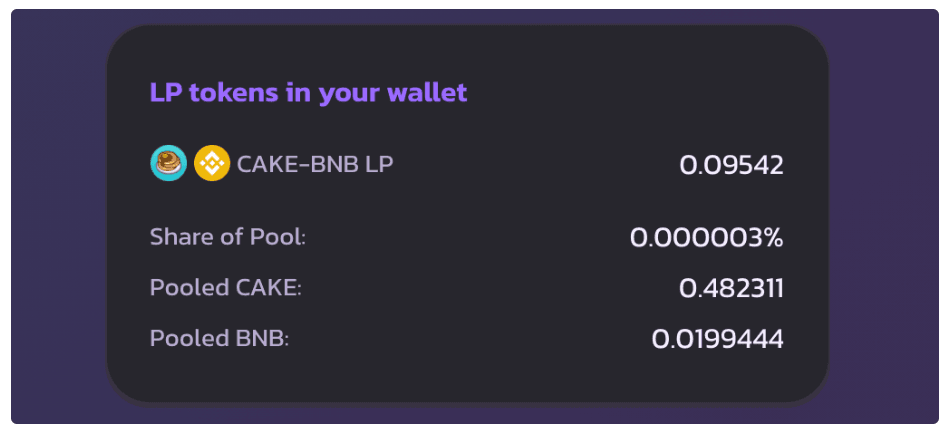Click the Pooled CAKE label
Screen dimensions: 952x436
225,288
